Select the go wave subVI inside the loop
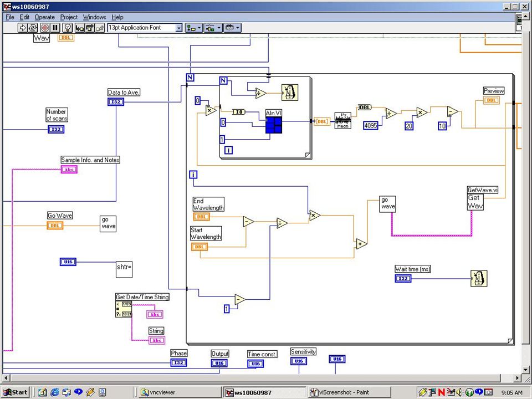This screenshot has width=532, height=399. click(387, 204)
